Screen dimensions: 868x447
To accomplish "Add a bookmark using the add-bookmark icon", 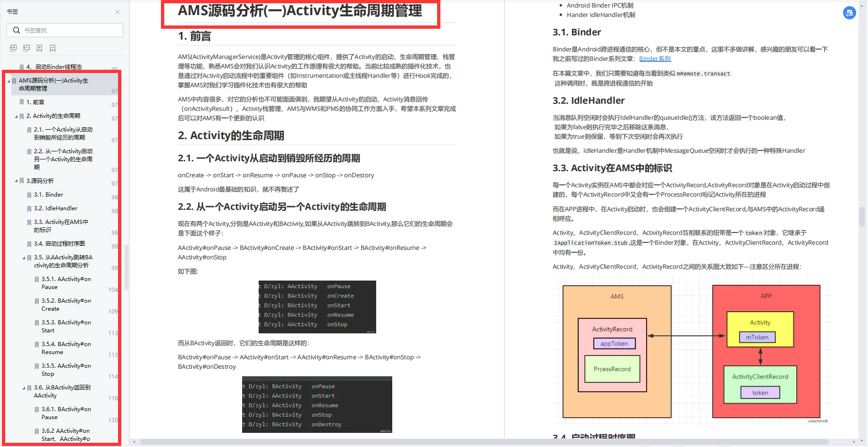I will tap(40, 48).
